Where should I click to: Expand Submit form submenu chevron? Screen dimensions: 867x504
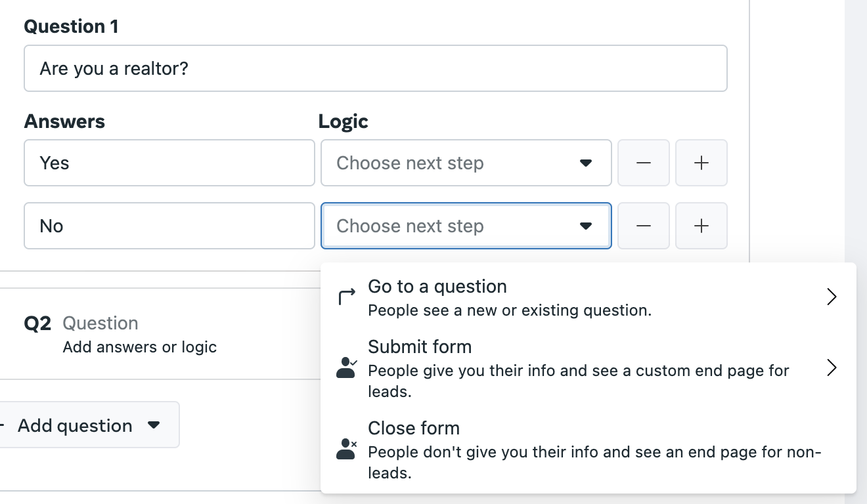coord(832,367)
